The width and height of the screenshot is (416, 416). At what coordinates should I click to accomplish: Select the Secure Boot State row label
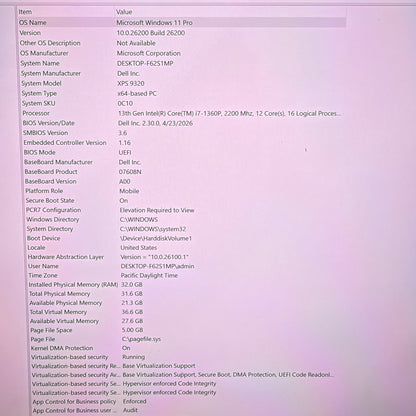50,201
